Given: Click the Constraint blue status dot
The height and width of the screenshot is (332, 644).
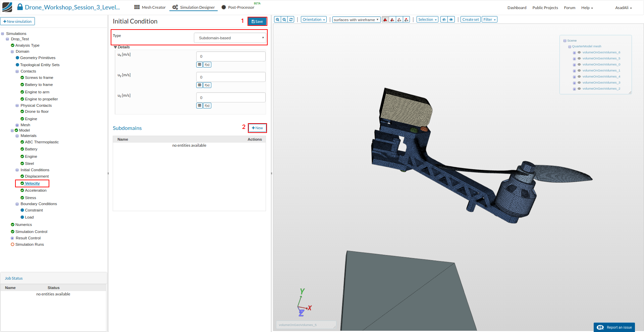Looking at the screenshot, I should point(22,210).
